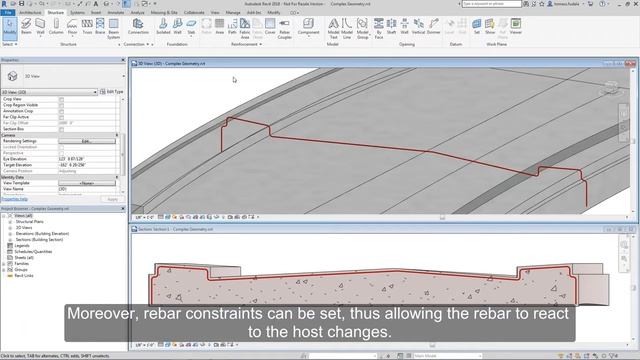The image size is (640, 360).
Task: Choose the Rebar Coupler tool
Action: tap(284, 29)
